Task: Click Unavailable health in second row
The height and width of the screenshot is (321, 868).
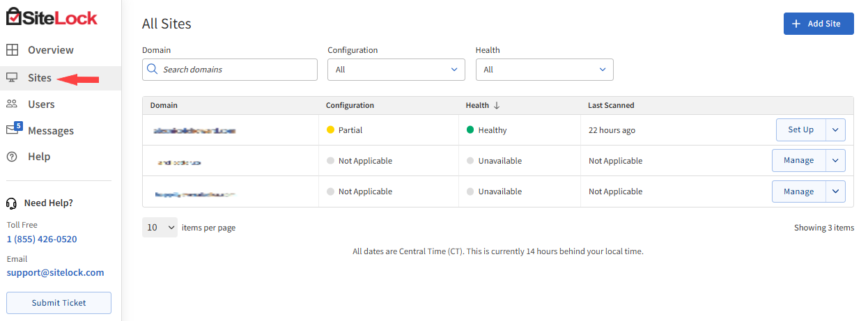Action: [494, 161]
